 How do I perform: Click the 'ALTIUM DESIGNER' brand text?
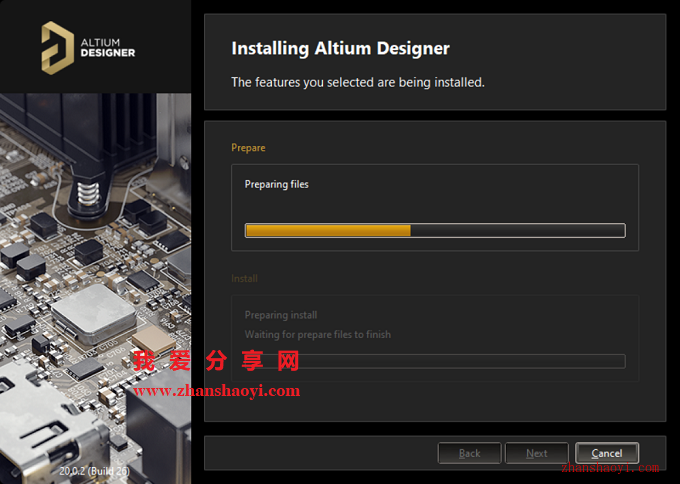coord(108,48)
